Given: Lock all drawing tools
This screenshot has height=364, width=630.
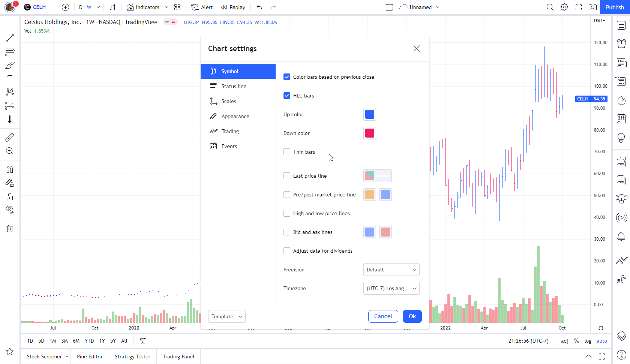Looking at the screenshot, I should pos(10,196).
